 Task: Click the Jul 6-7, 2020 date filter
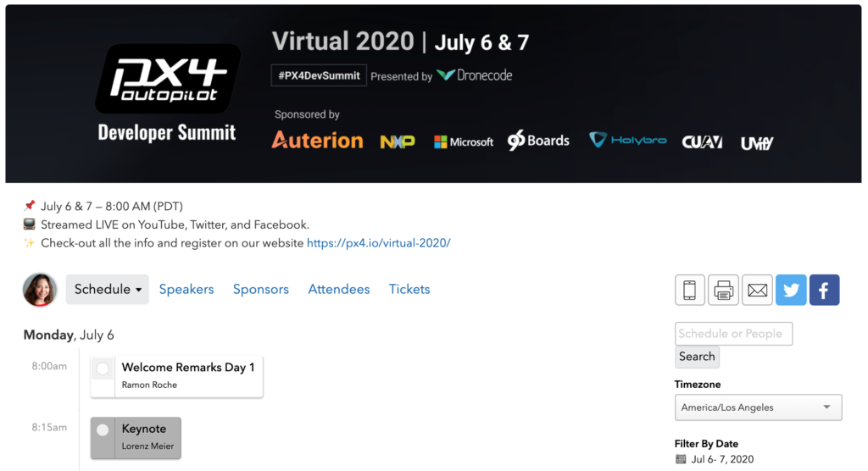[x=722, y=459]
